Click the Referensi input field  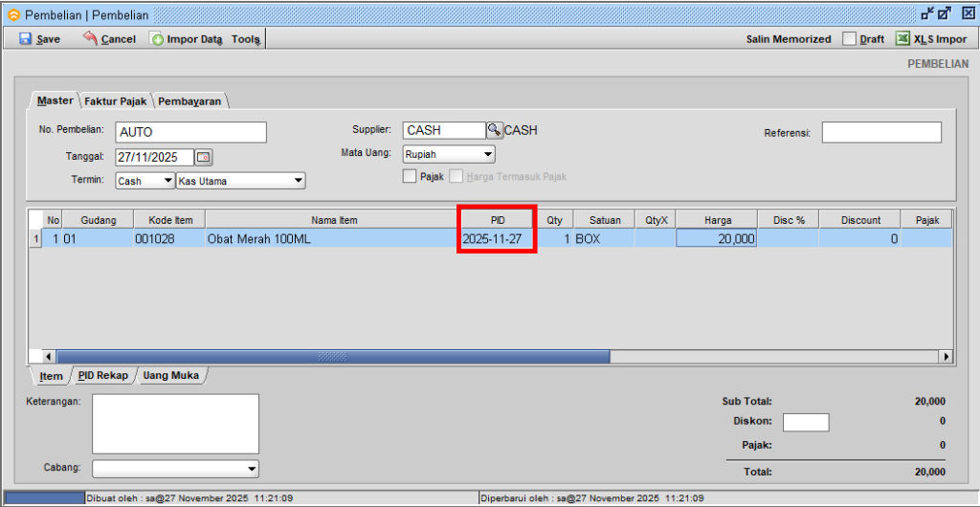880,133
